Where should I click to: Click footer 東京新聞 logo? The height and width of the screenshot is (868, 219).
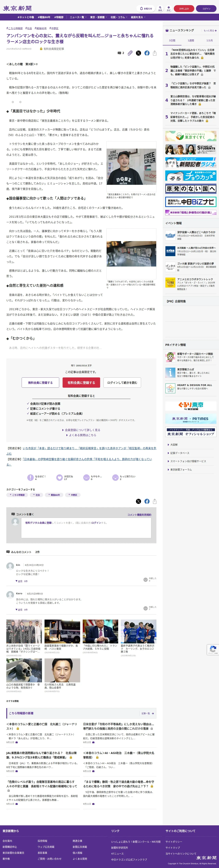[x=206, y=857]
